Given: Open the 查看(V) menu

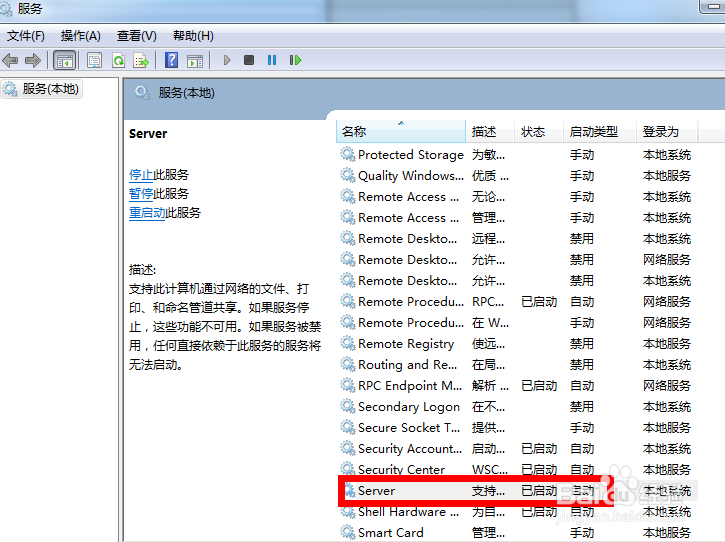Looking at the screenshot, I should click(136, 36).
